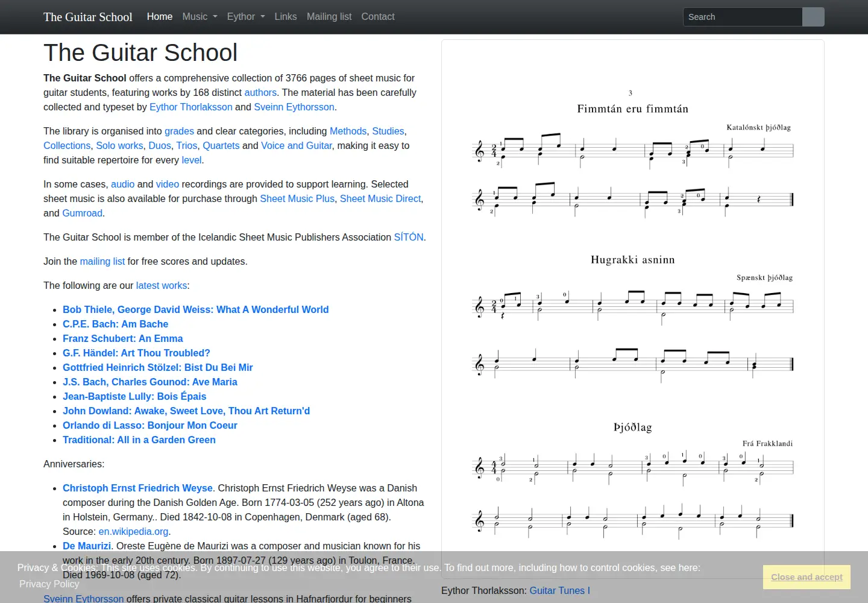Open the authors link
The image size is (868, 603).
260,92
